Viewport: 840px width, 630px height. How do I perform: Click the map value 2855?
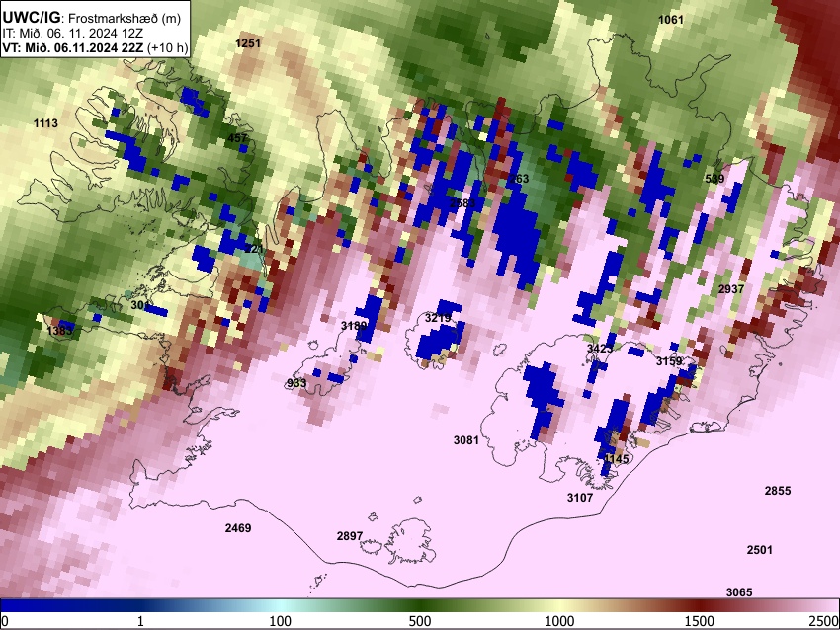click(778, 491)
